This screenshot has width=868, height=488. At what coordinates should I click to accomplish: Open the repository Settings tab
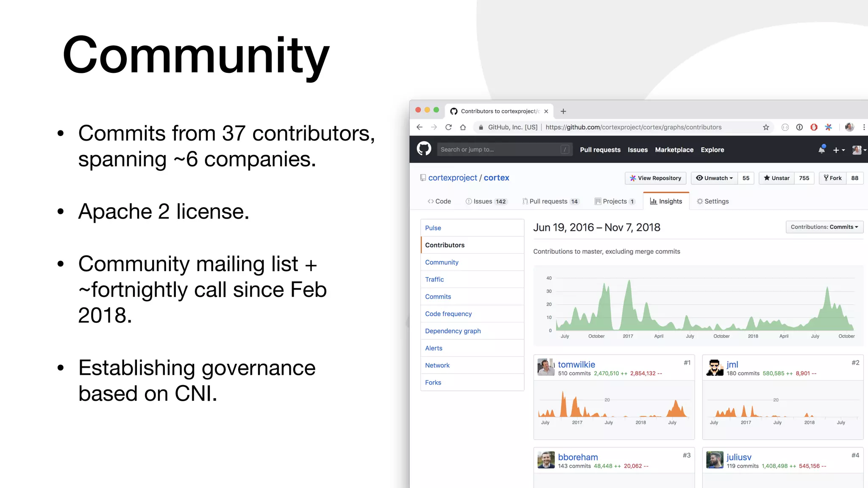coord(713,201)
